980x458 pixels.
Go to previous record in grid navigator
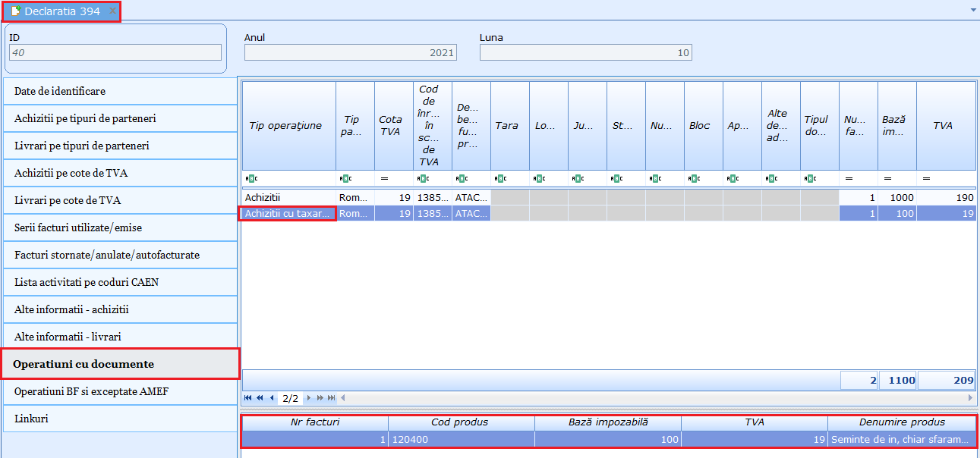273,397
